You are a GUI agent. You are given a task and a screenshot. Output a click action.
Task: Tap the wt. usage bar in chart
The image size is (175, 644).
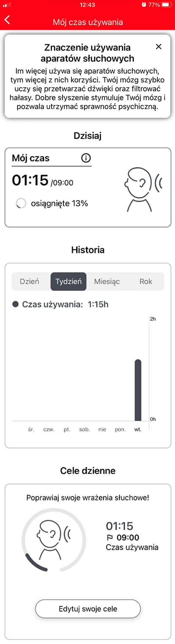pyautogui.click(x=138, y=390)
